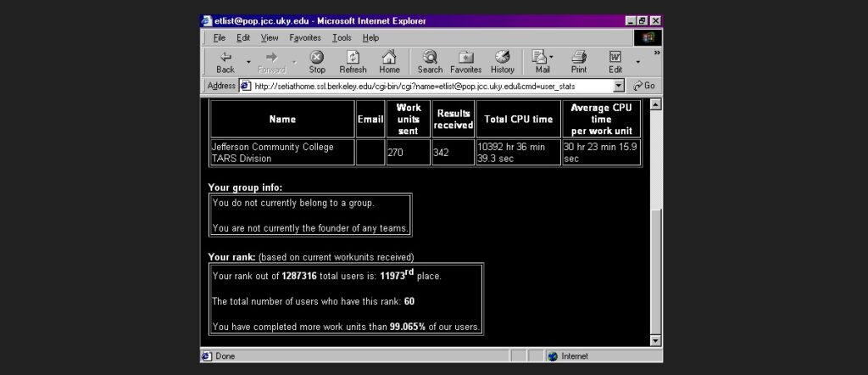Click "You do not currently belong to a group."
This screenshot has width=868, height=375.
293,203
